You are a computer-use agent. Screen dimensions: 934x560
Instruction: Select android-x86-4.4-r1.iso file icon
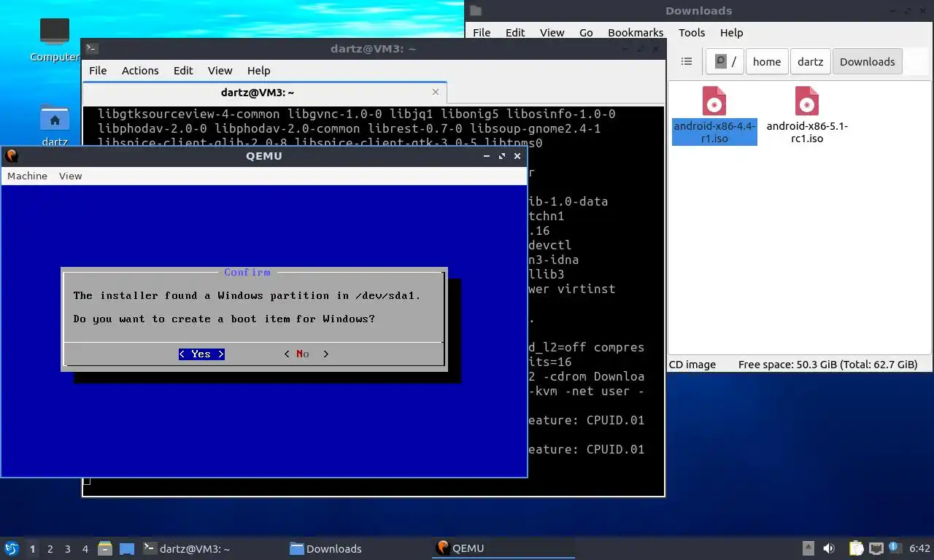tap(714, 115)
